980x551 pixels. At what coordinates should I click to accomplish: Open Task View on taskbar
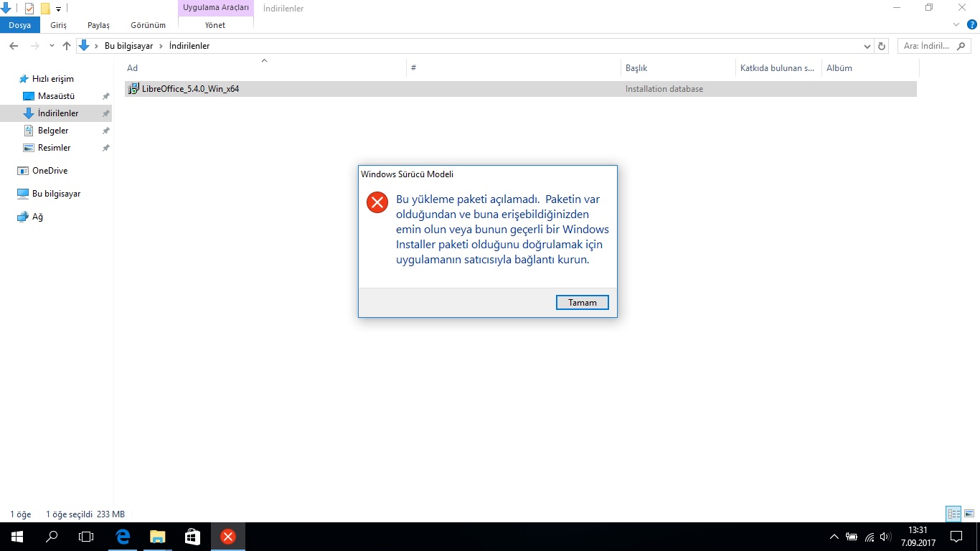[86, 537]
